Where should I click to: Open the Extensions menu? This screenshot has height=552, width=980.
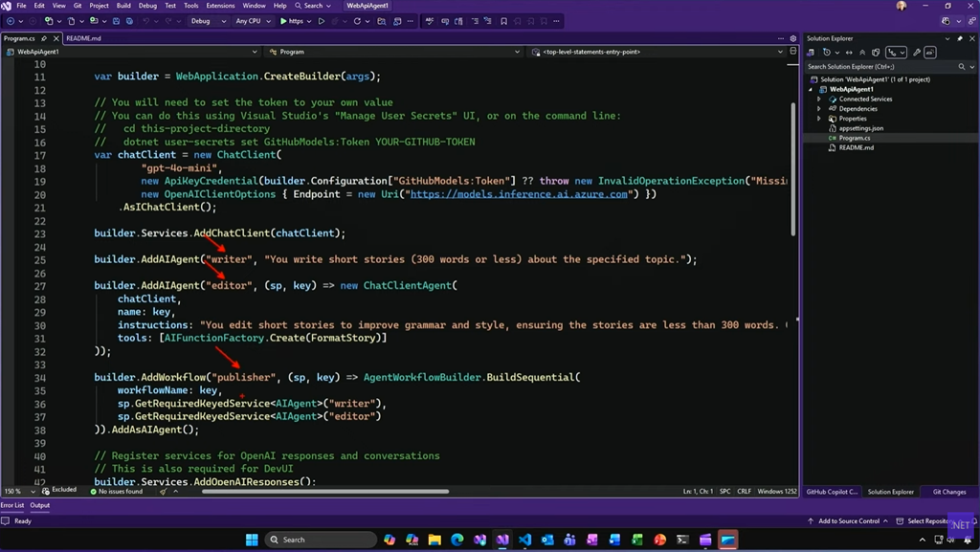220,6
